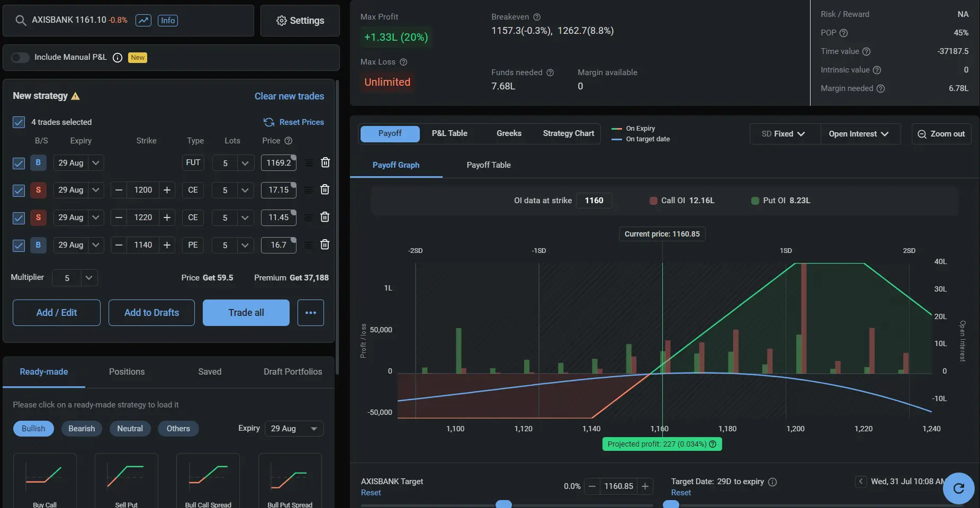
Task: Click the previous arrow beside Wed, 31 Jul date
Action: click(x=861, y=482)
